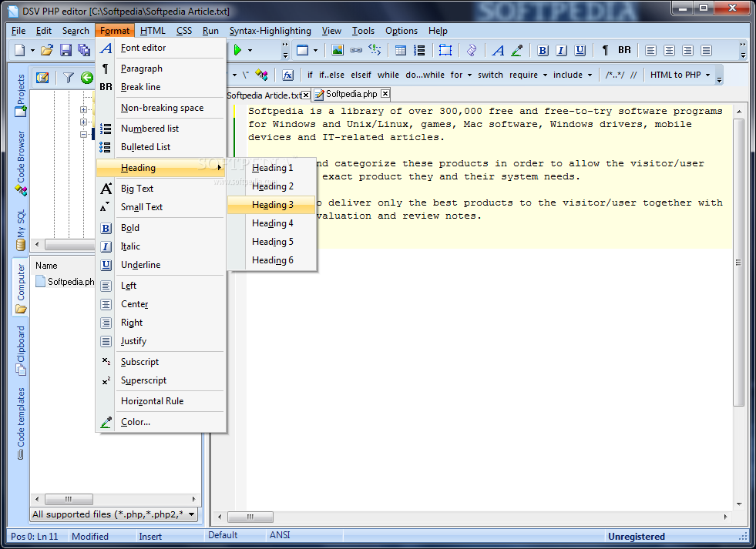756x549 pixels.
Task: Select Softpedia.php file in list
Action: (x=65, y=281)
